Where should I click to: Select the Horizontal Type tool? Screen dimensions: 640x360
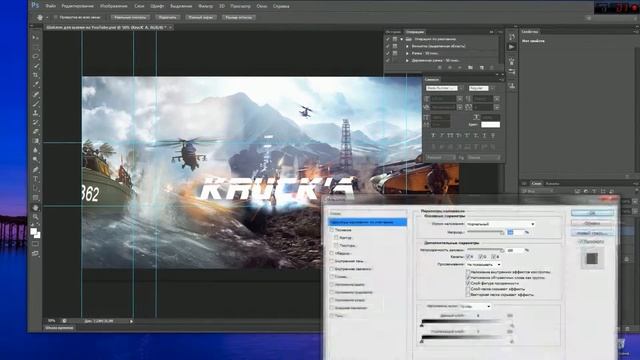(x=36, y=179)
